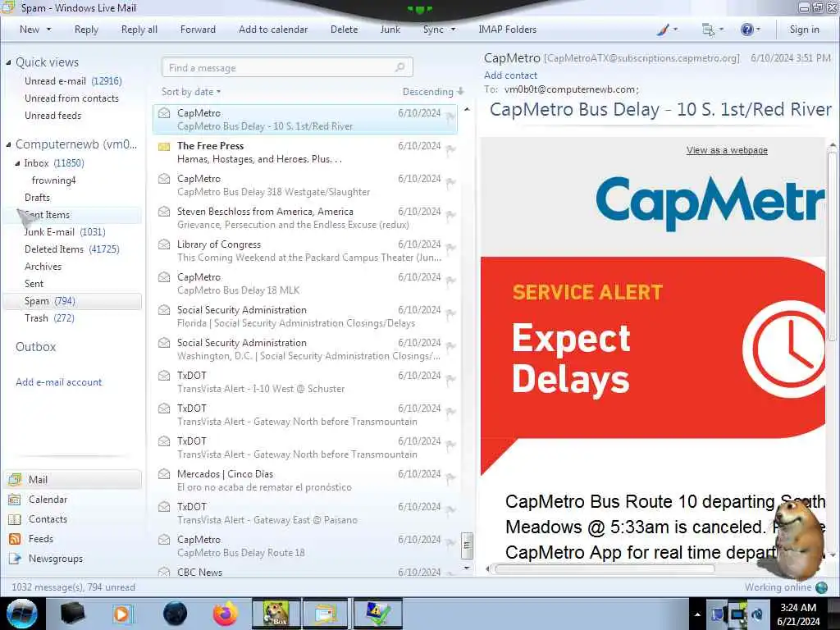Viewport: 840px width, 630px height.
Task: Click the Find a message field
Action: click(287, 67)
